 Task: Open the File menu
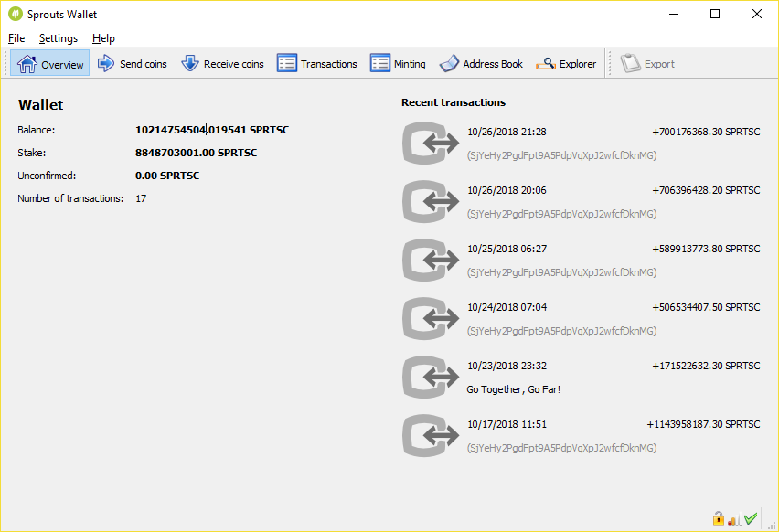point(16,38)
